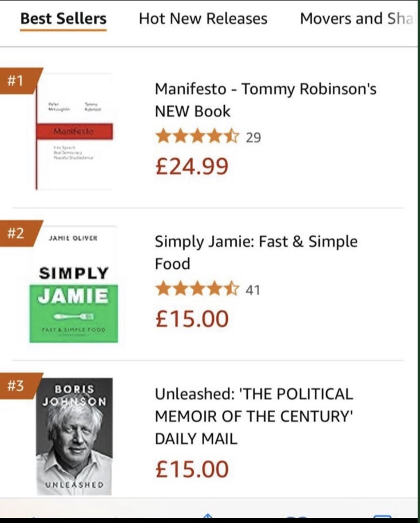Open the Simply Jamie book cover
Image resolution: width=420 pixels, height=523 pixels.
pyautogui.click(x=74, y=284)
